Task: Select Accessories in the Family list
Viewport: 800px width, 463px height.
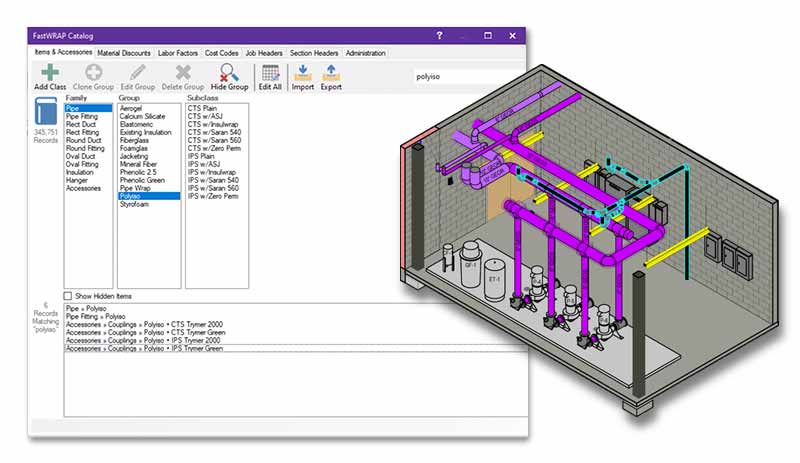Action: pyautogui.click(x=88, y=188)
